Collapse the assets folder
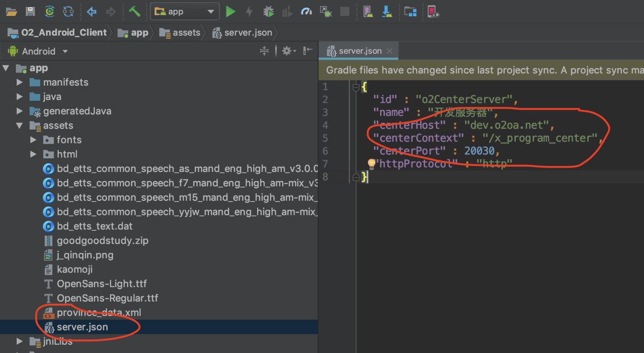The height and width of the screenshot is (353, 644). tap(19, 125)
